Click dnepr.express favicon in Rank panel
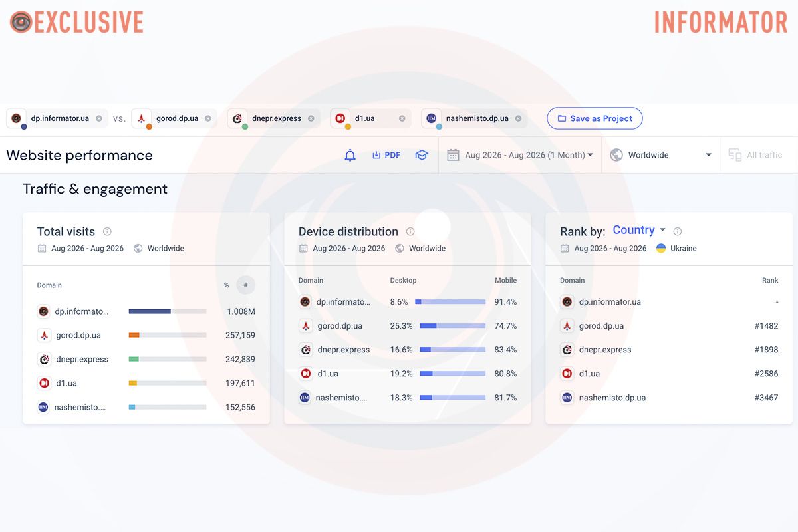Viewport: 798px width, 532px height. click(x=567, y=350)
